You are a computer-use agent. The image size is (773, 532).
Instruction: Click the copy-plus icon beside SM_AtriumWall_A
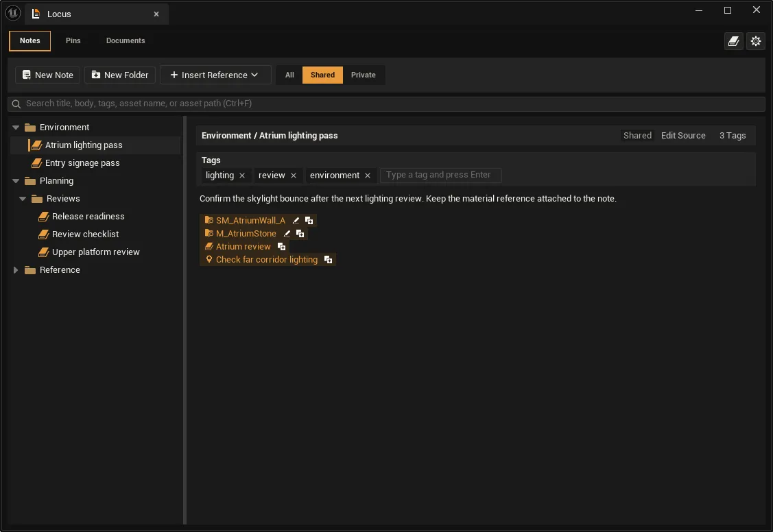309,221
